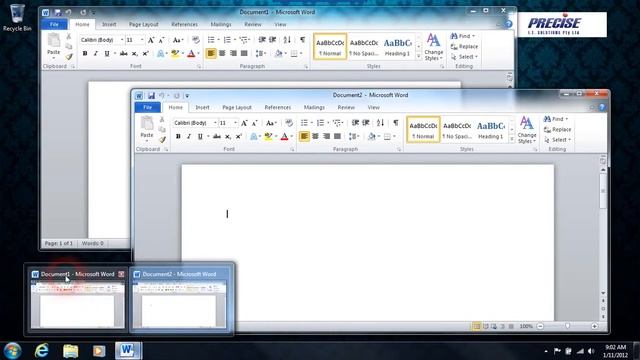Switch to References tab in Document2
Viewport: 640px width, 360px height.
278,107
